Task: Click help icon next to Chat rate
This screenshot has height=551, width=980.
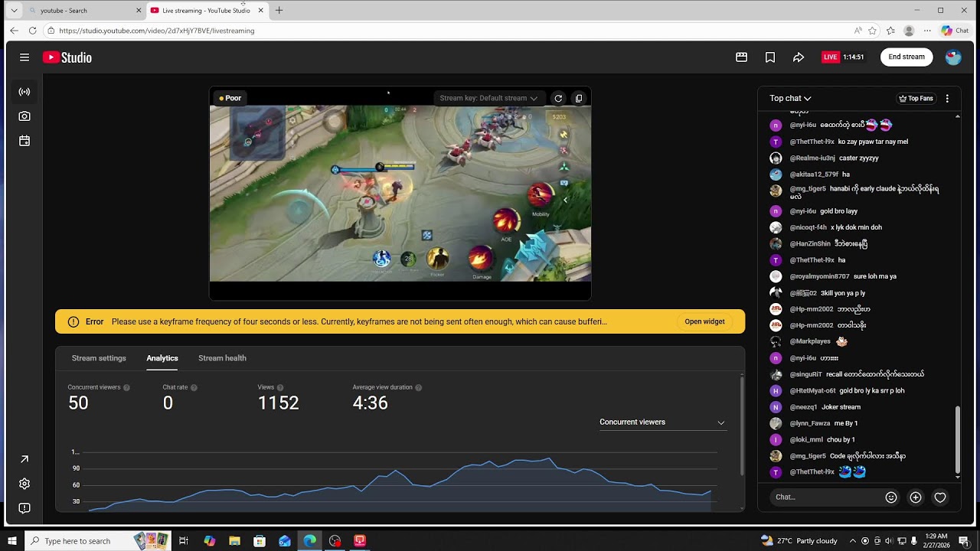Action: (x=194, y=388)
